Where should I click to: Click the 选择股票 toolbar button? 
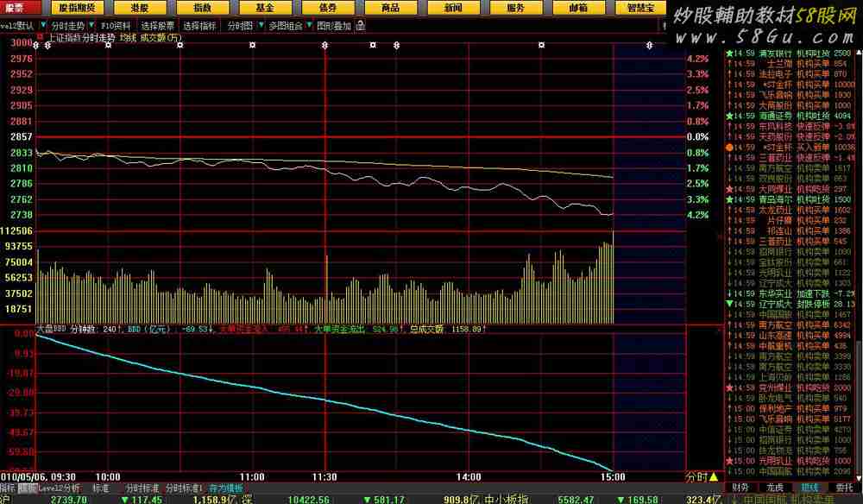[158, 26]
